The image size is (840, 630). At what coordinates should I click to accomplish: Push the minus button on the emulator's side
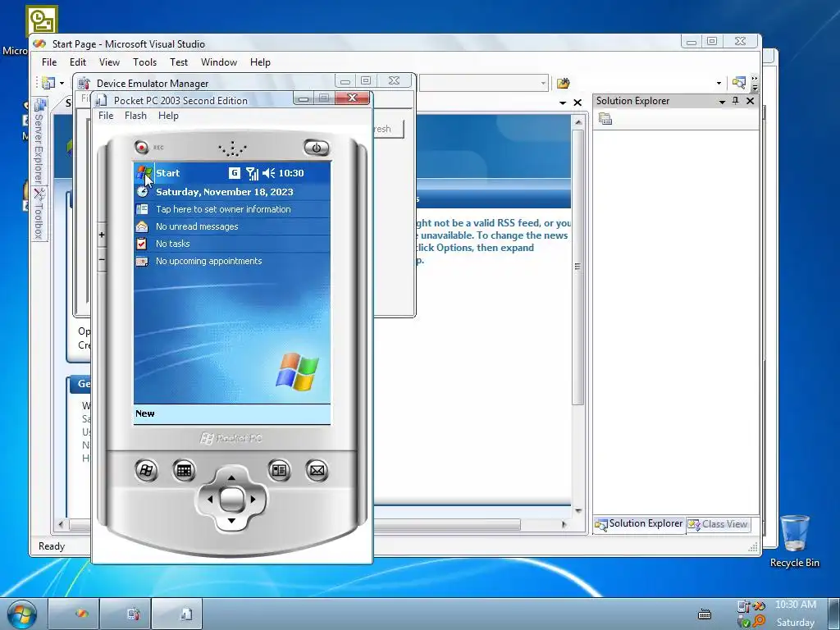click(102, 260)
